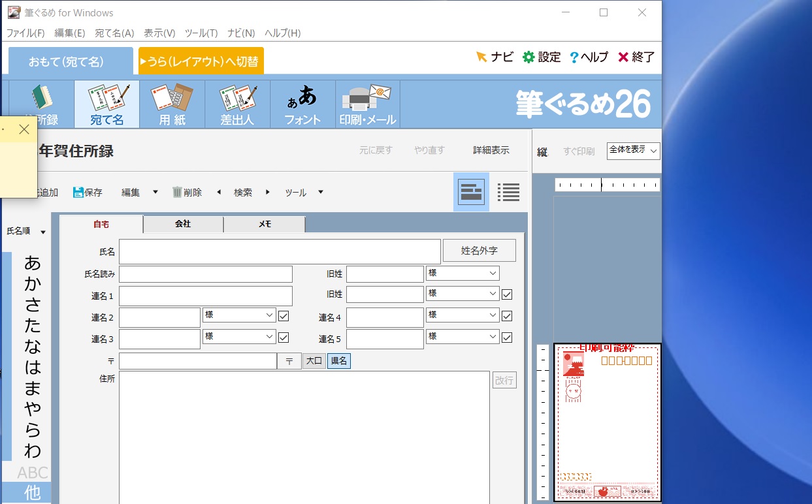Screen dimensions: 812x504
Task: Switch to the メモ memo tab
Action: (265, 224)
